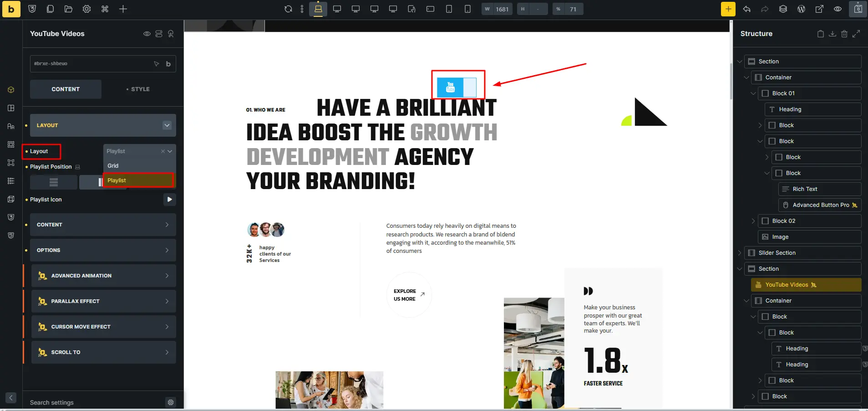Viewport: 868px width, 411px height.
Task: Click the Bricks logo button
Action: [11, 9]
